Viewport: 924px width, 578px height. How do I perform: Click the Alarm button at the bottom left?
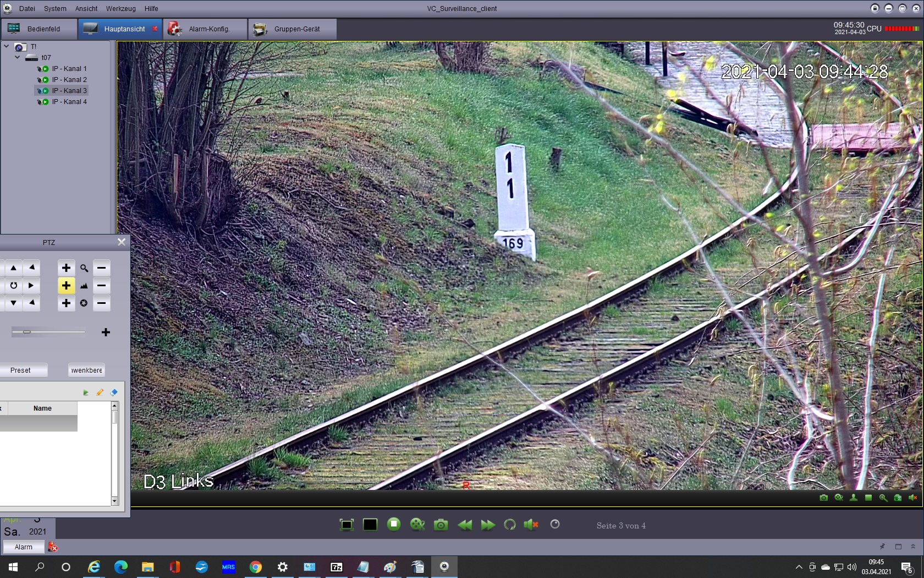coord(24,547)
